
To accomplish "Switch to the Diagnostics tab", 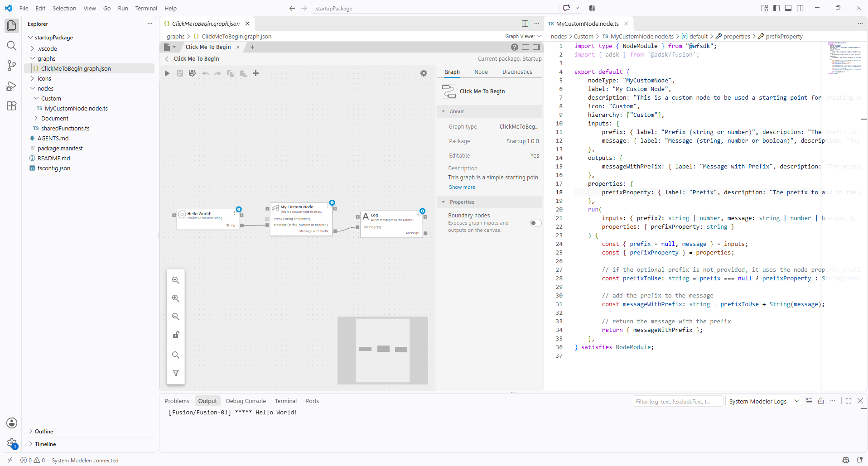I will tap(517, 72).
